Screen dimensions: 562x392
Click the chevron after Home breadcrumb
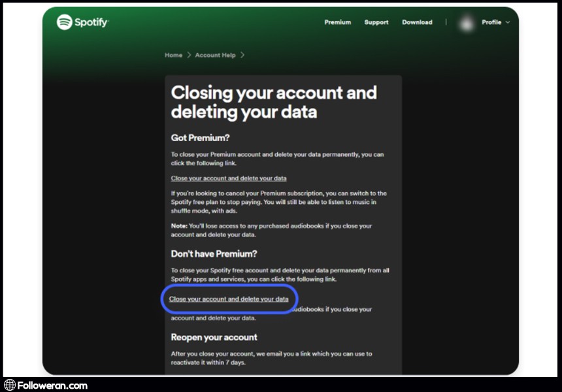[189, 56]
